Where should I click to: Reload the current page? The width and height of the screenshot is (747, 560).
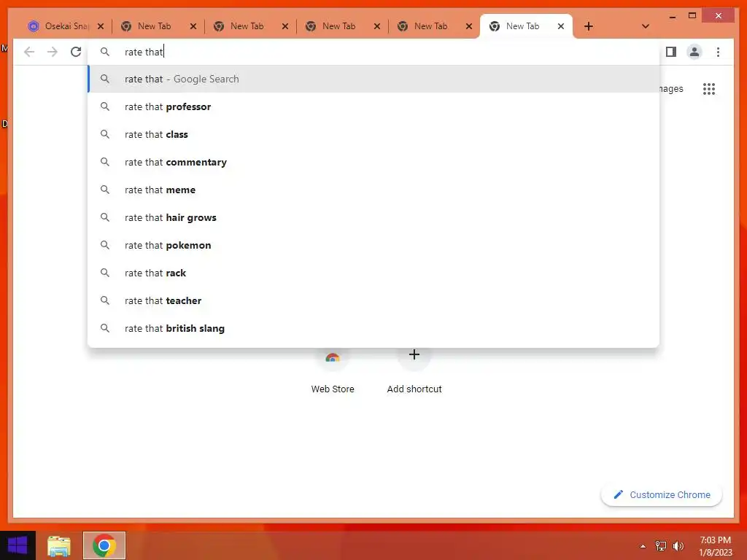76,52
